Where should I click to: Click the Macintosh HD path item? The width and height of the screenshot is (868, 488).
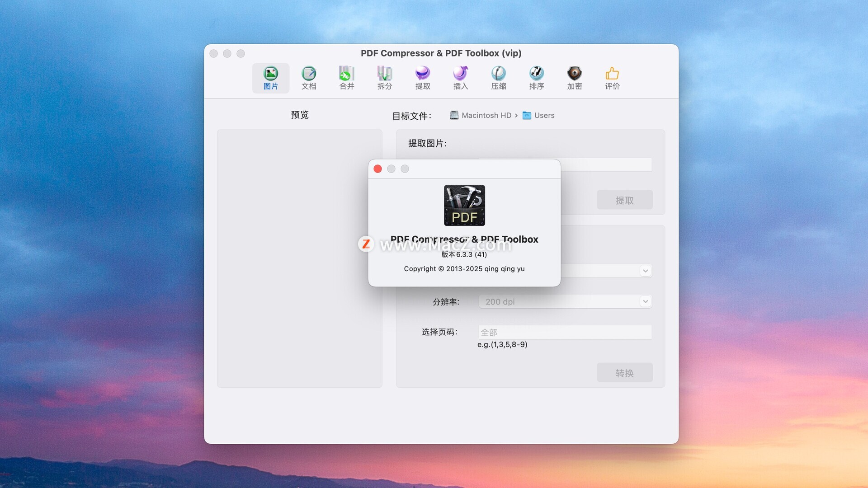pyautogui.click(x=481, y=115)
